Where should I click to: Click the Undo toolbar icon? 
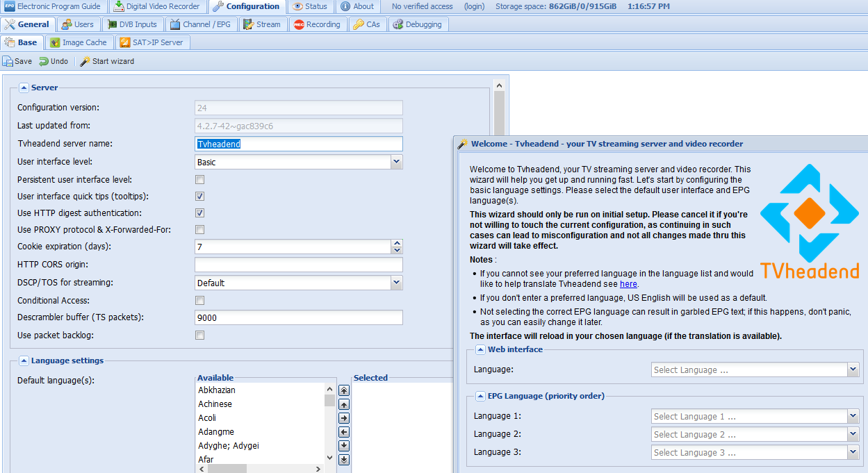pos(54,61)
